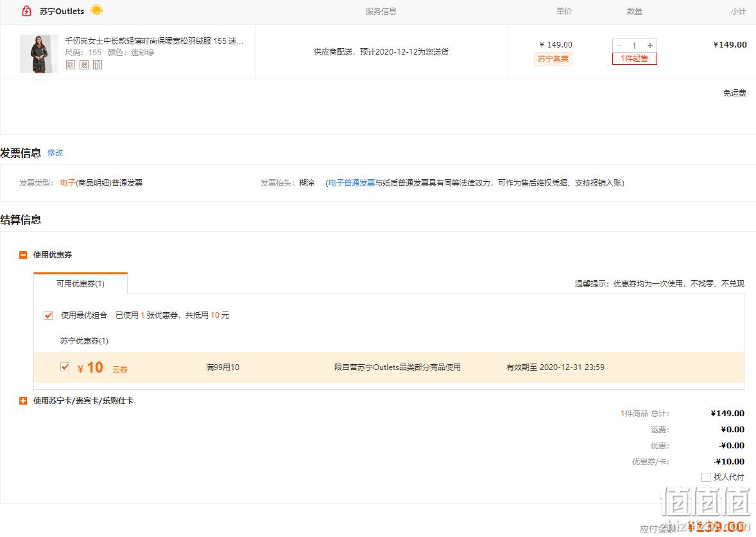
Task: Toggle the ¥10 云券 coupon checkbox
Action: click(x=65, y=367)
